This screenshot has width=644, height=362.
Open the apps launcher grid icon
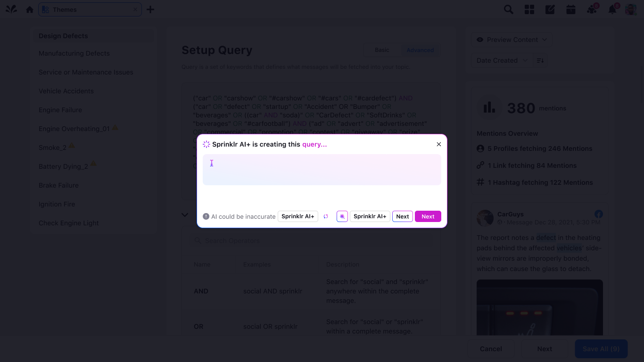529,9
